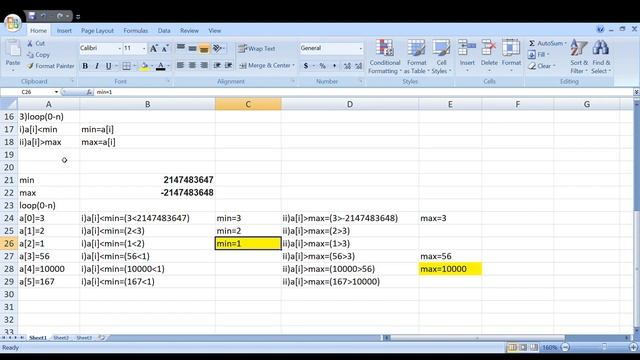The width and height of the screenshot is (640, 360).
Task: Open text Orientation options
Action: click(x=218, y=49)
